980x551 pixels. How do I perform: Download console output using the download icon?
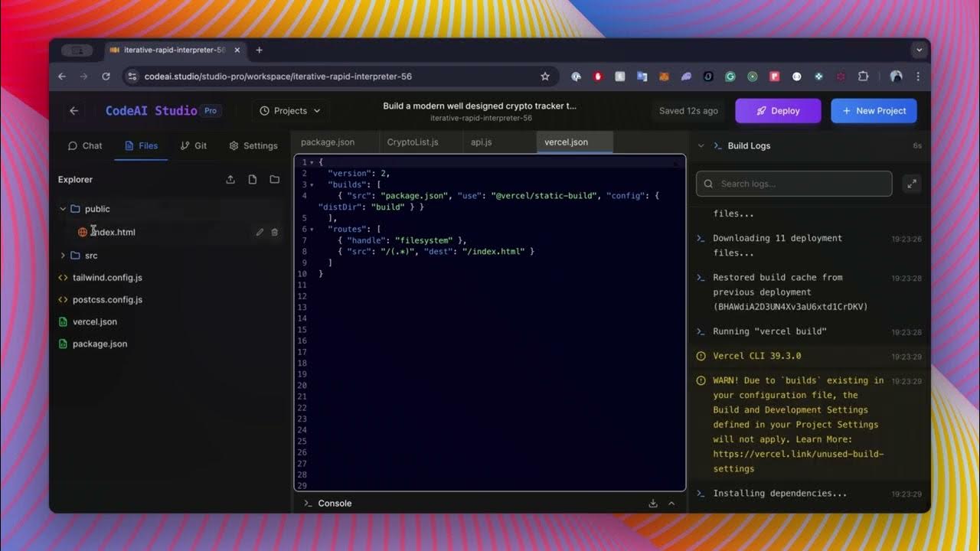652,503
